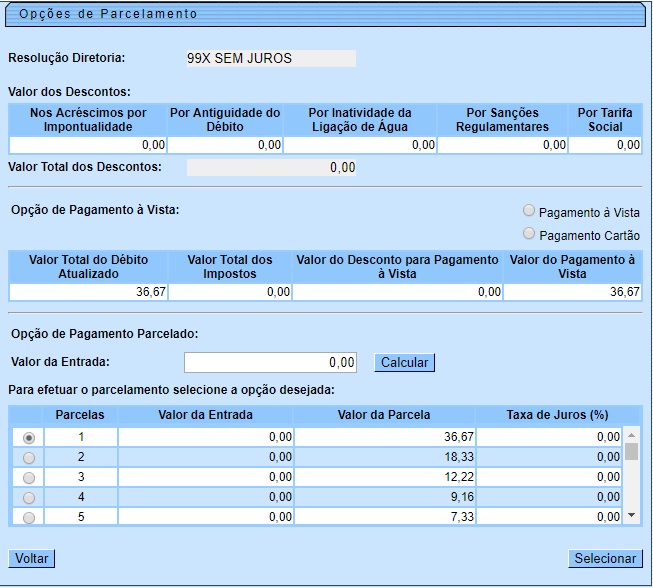Click the installment table scroll up arrow

pos(631,435)
